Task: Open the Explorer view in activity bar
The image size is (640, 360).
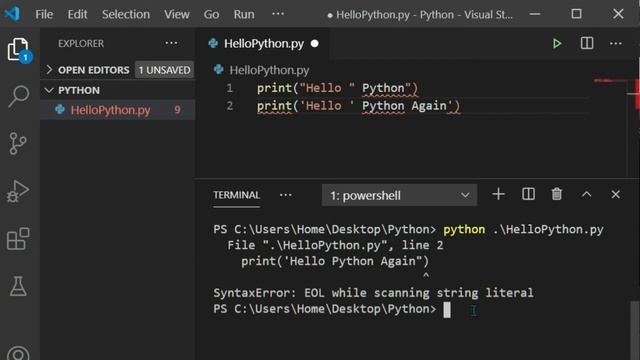Action: tap(18, 49)
